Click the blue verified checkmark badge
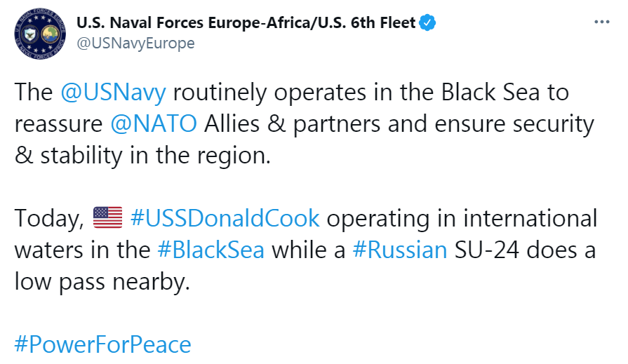628x364 pixels. point(428,23)
